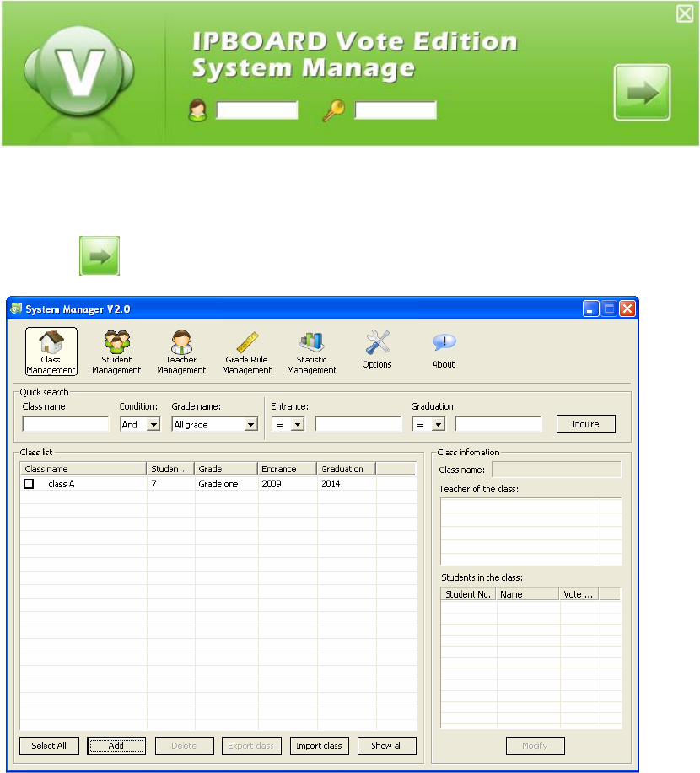The width and height of the screenshot is (700, 773).
Task: Sort by Studen... column header
Action: coord(170,469)
